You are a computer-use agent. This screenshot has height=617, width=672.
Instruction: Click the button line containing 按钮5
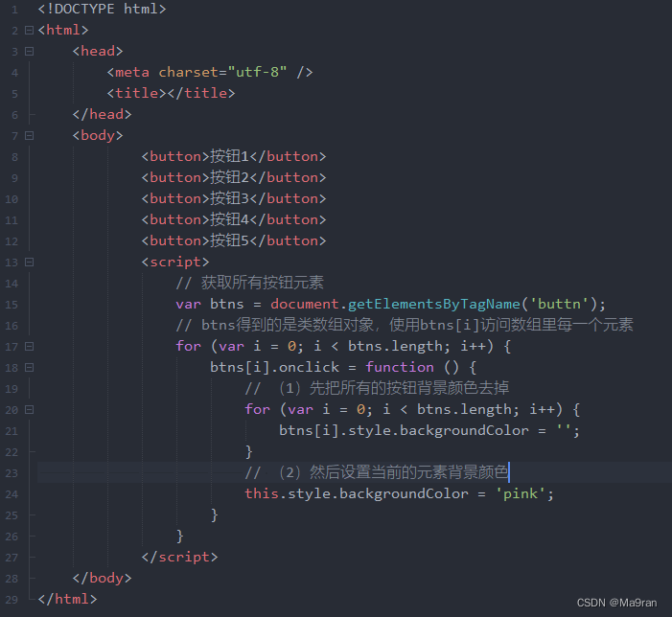tap(234, 240)
